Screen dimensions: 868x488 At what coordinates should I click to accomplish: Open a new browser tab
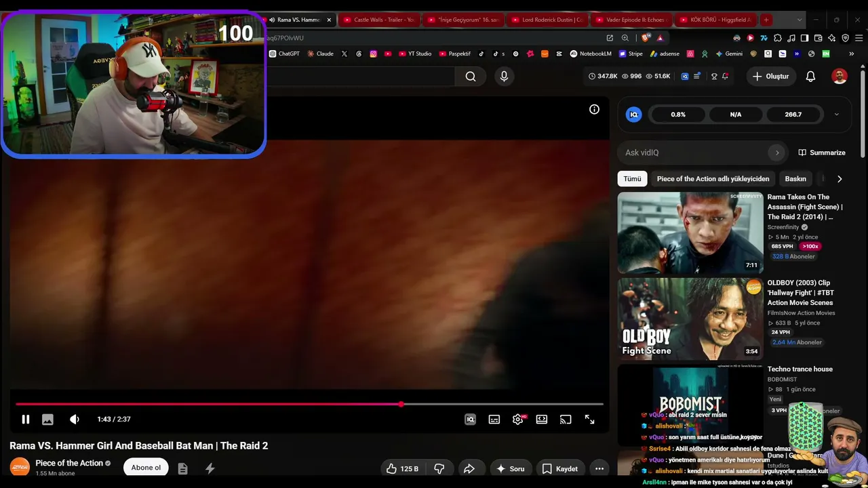(x=766, y=20)
